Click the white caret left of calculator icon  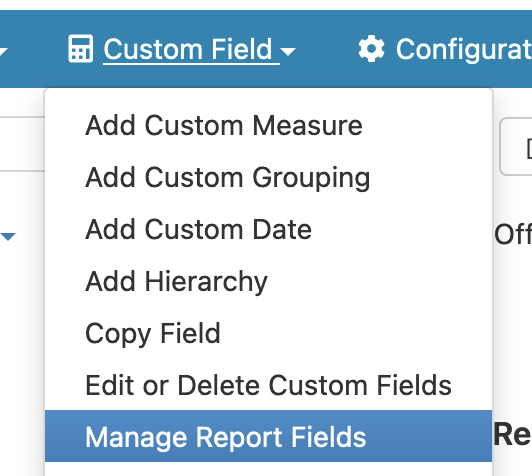pyautogui.click(x=3, y=52)
